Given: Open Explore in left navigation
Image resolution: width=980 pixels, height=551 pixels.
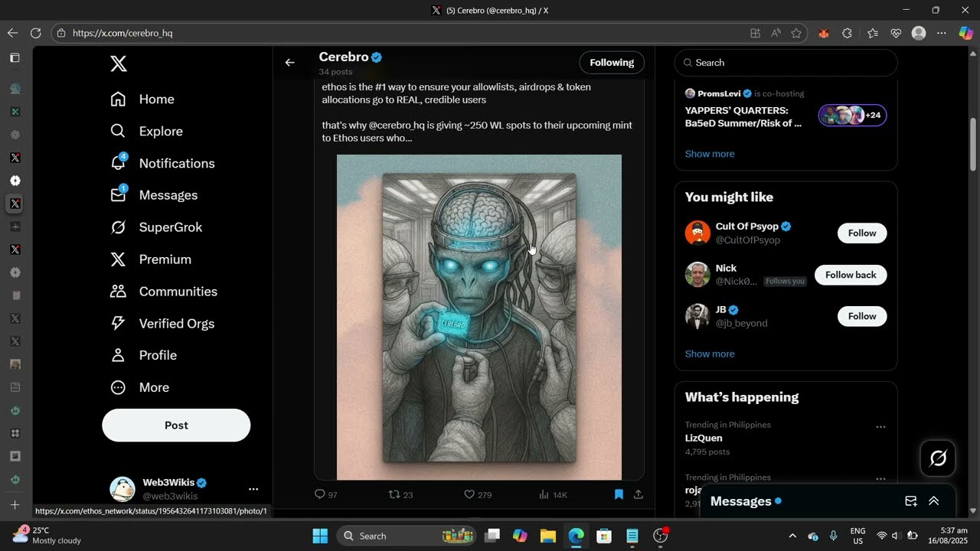Looking at the screenshot, I should 146,132.
